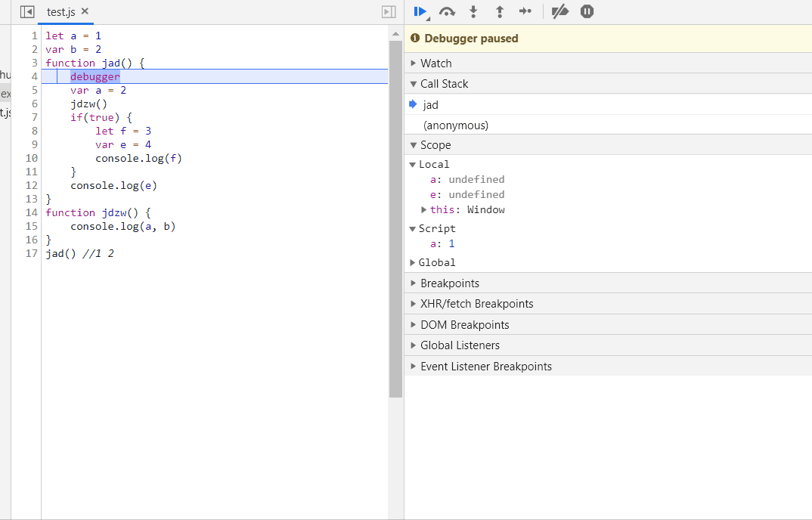Expand the Global scope
Screen dimensions: 812x520
click(x=413, y=262)
